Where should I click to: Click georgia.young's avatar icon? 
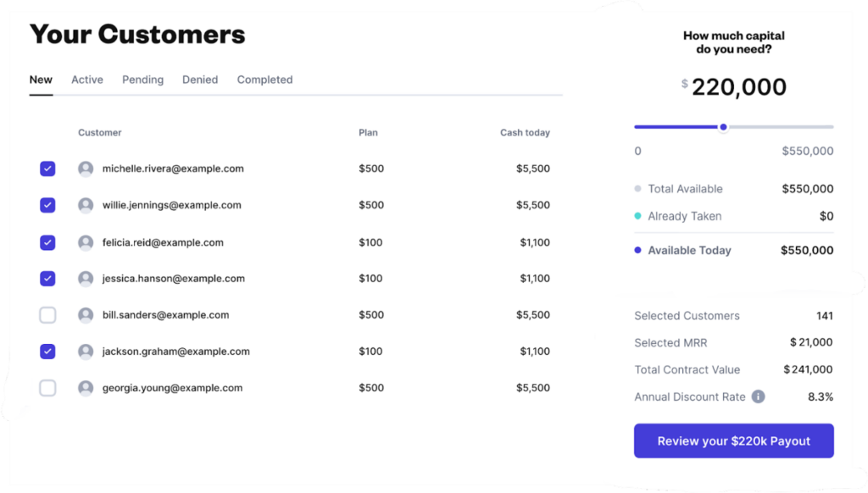[86, 388]
